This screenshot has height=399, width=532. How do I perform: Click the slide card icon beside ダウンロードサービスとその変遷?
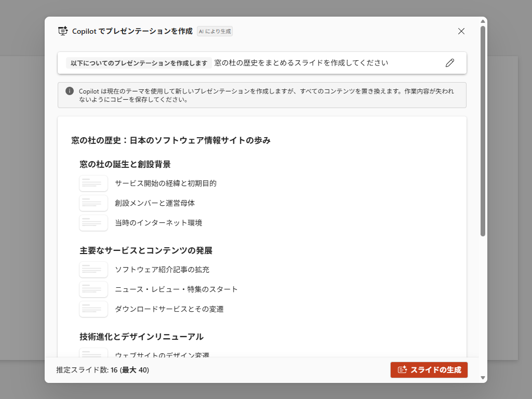tap(94, 309)
